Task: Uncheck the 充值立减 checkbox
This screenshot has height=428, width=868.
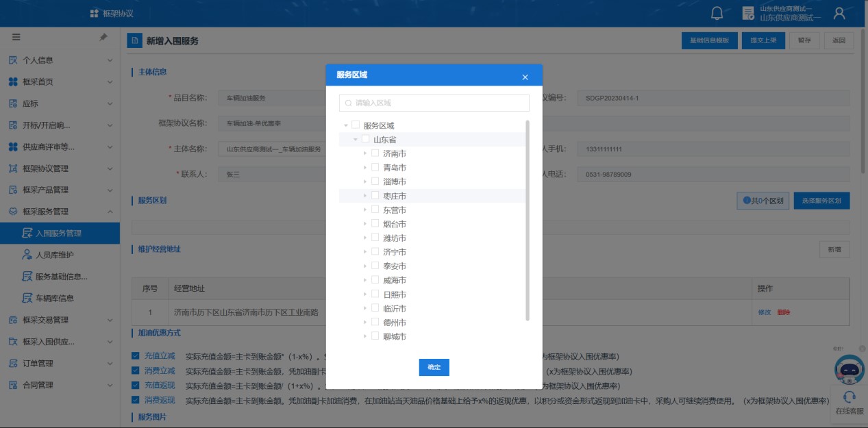Action: tap(135, 355)
